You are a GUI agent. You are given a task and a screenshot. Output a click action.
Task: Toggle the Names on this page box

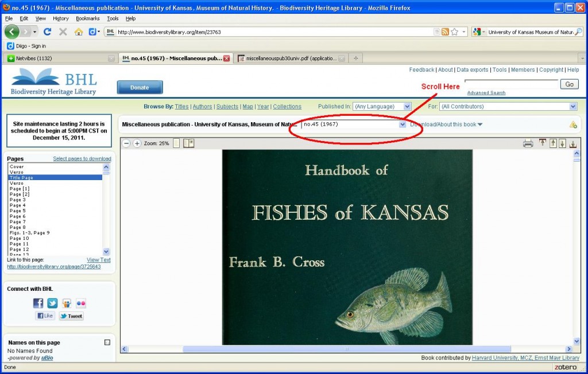[107, 342]
